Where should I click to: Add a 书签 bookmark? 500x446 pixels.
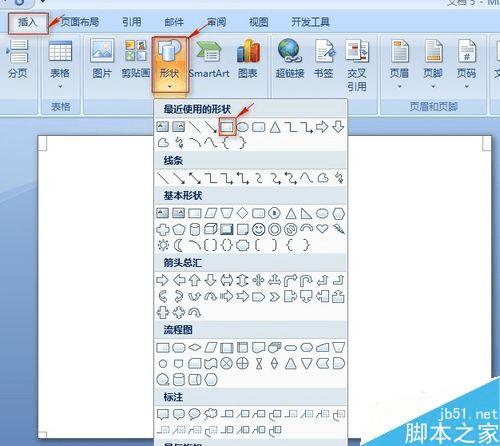click(324, 59)
